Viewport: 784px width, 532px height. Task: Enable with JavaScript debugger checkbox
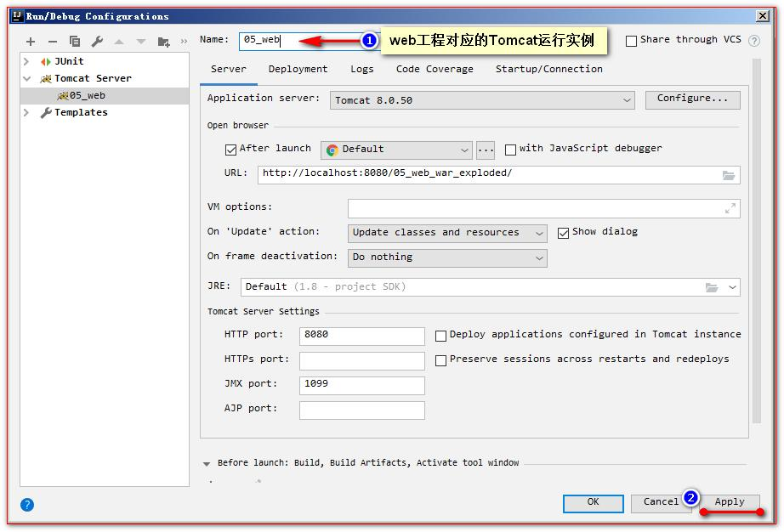(x=510, y=150)
